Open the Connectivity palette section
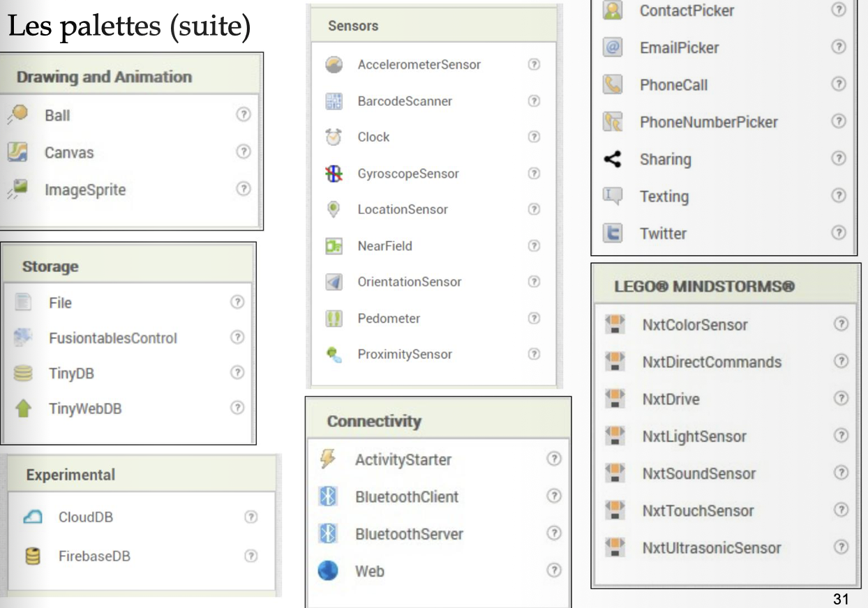Screen dimensions: 868x608 [374, 421]
